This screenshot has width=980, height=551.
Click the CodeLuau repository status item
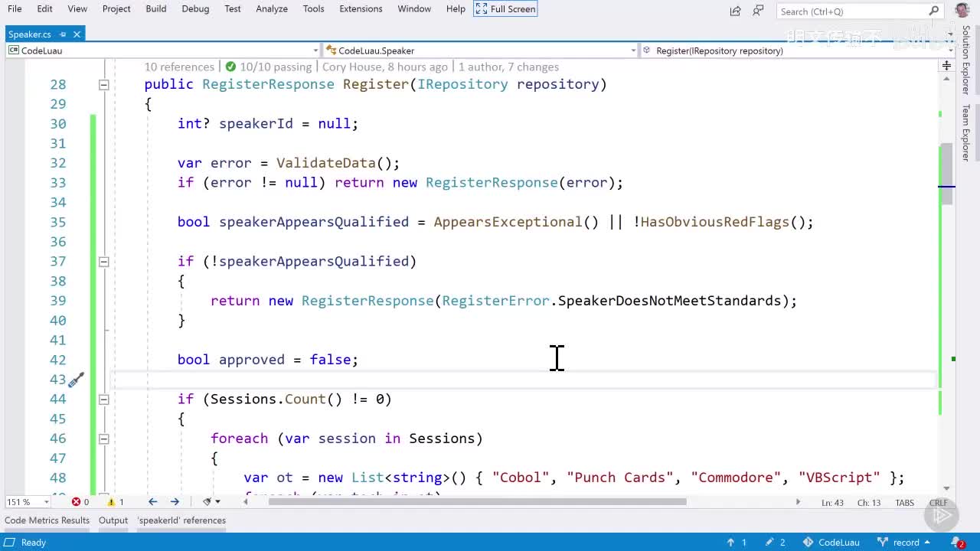click(x=831, y=543)
